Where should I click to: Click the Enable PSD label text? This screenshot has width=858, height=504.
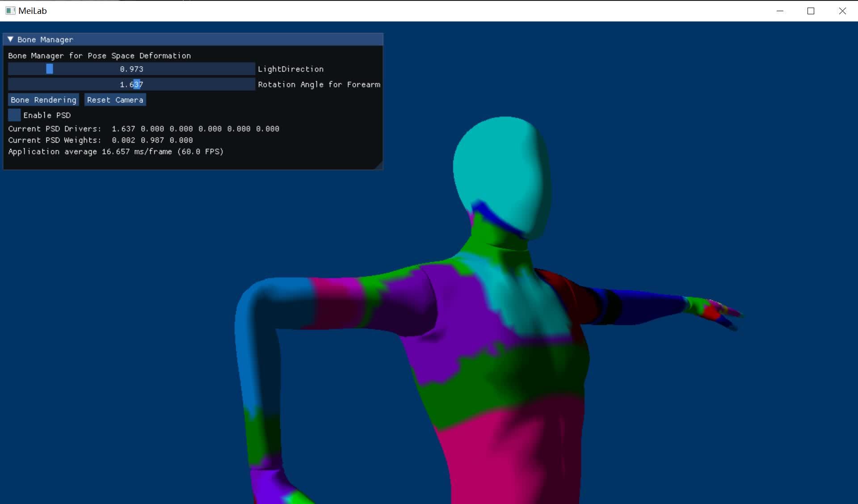47,115
